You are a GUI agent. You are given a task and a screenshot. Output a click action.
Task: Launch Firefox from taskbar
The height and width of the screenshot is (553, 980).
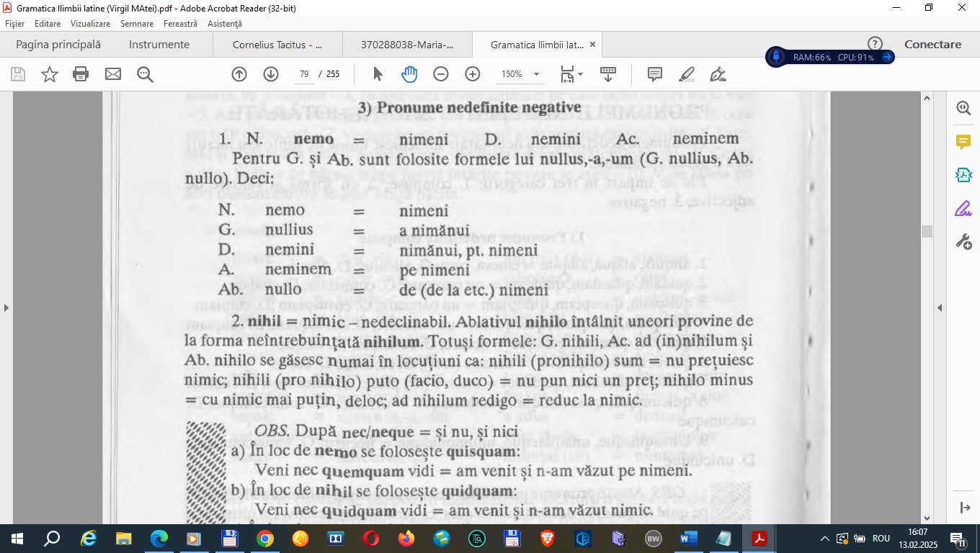click(x=406, y=539)
